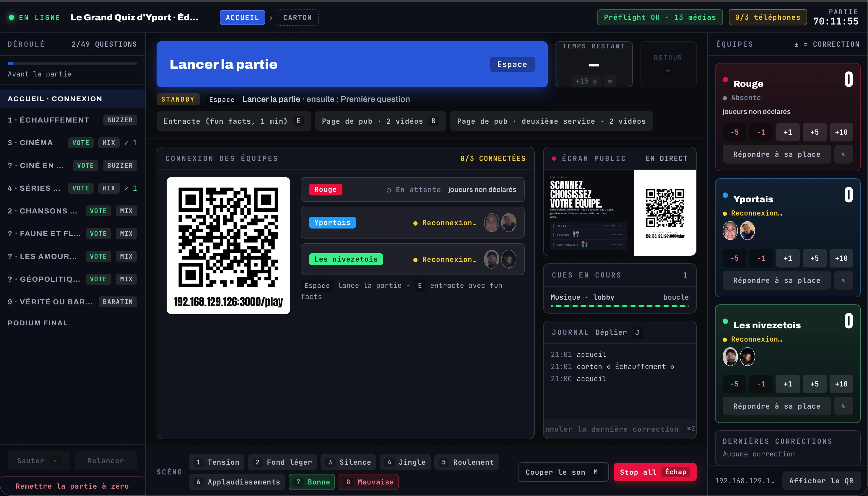The height and width of the screenshot is (496, 868).
Task: Subtract 1 point from Yportais
Action: (x=761, y=258)
